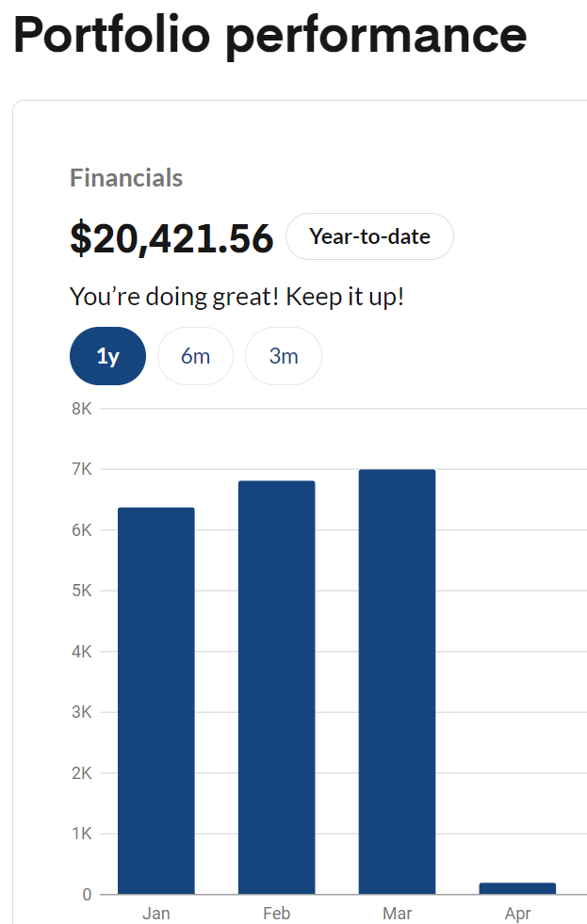Click the 8K y-axis label
This screenshot has width=587, height=924.
coord(81,409)
